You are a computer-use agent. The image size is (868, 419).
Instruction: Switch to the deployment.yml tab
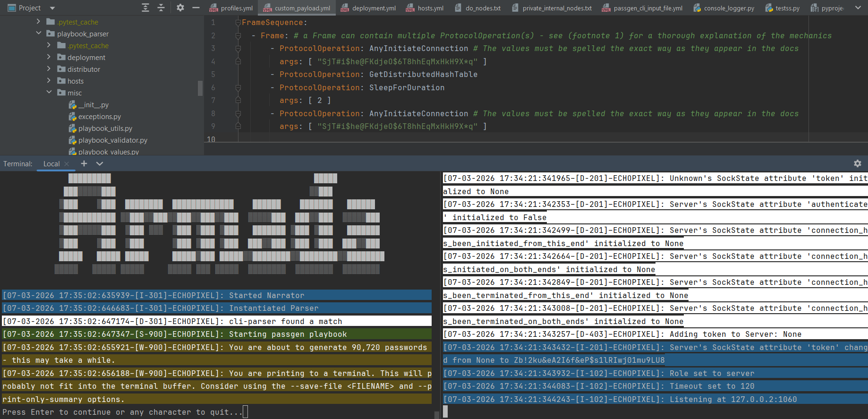pos(374,8)
